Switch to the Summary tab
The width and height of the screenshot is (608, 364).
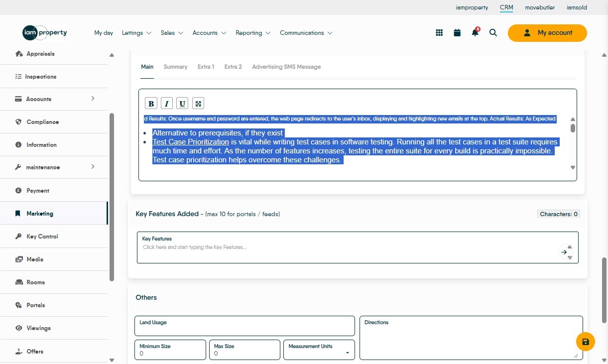(x=175, y=67)
